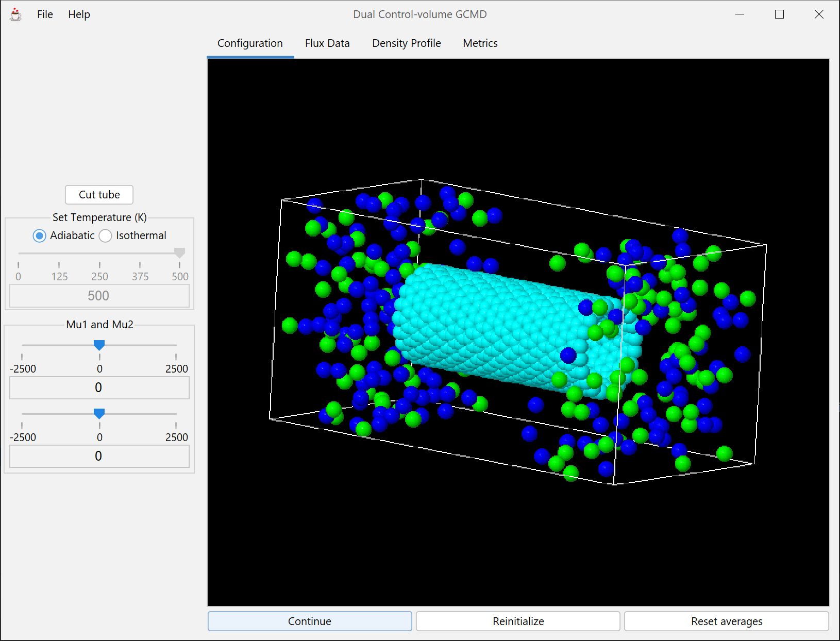
Task: Click the 375 tick label on temperature slider
Action: pyautogui.click(x=140, y=277)
